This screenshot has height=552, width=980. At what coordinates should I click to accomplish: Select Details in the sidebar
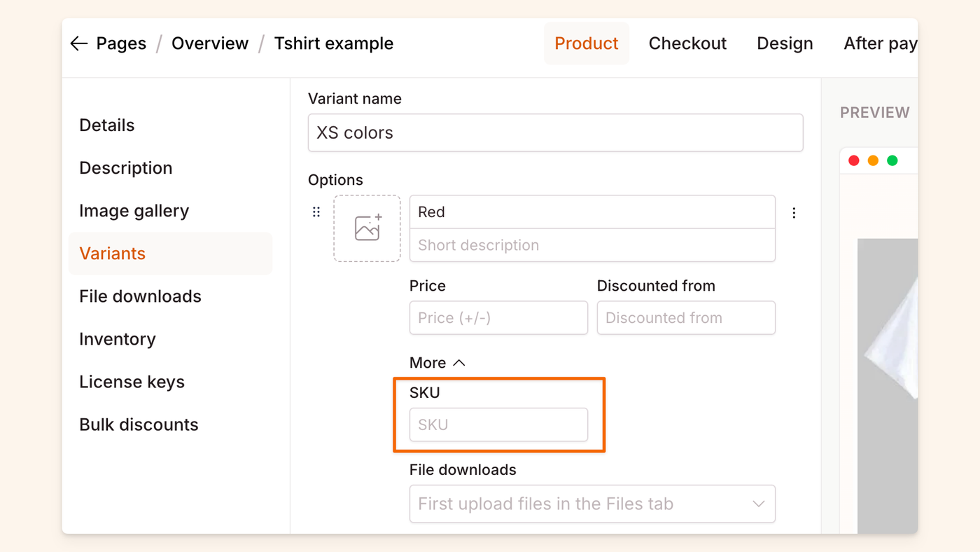coord(107,125)
